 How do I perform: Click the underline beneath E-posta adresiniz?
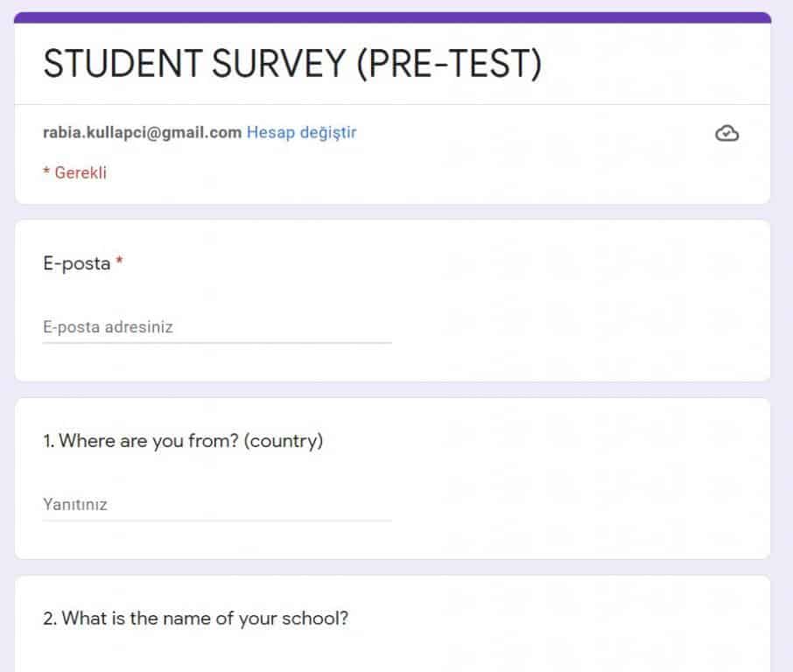point(216,343)
